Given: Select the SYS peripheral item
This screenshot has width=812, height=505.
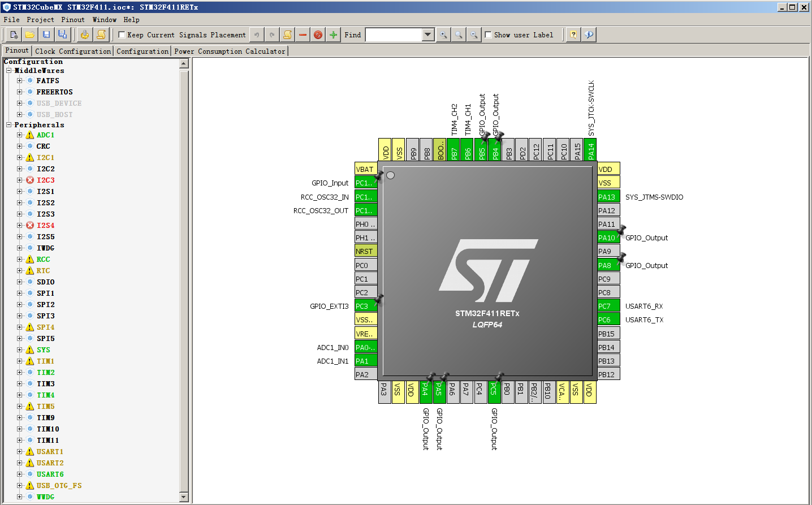Looking at the screenshot, I should pos(44,350).
